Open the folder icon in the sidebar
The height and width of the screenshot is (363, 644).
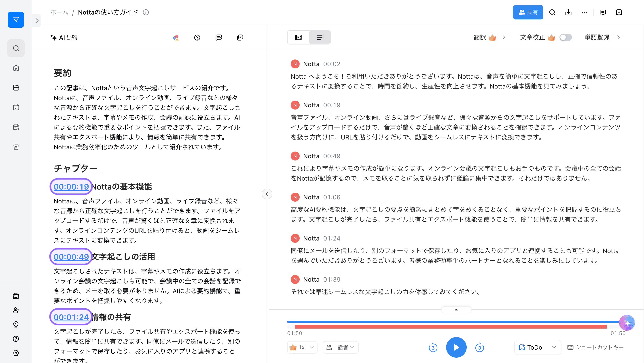pyautogui.click(x=16, y=88)
